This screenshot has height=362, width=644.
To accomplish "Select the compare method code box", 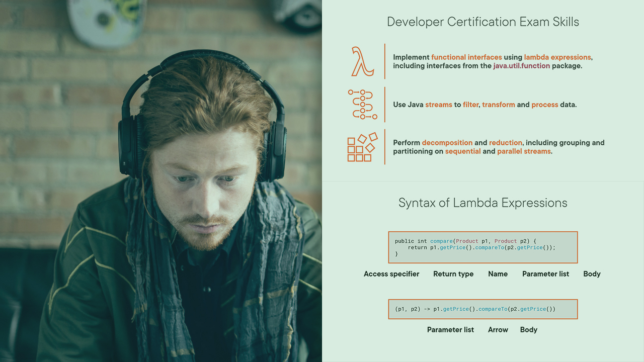I will (483, 247).
